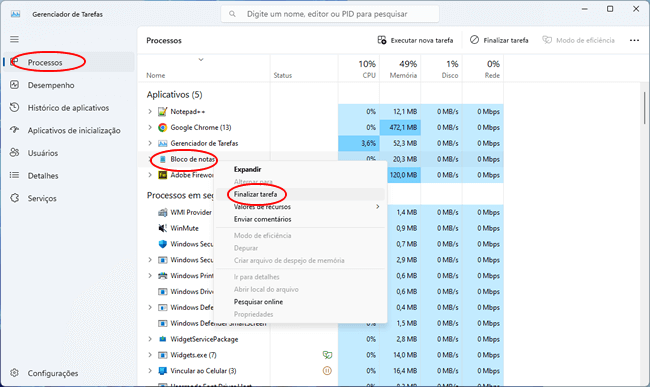
Task: Expand the Google Chrome (13) group
Action: pos(150,128)
